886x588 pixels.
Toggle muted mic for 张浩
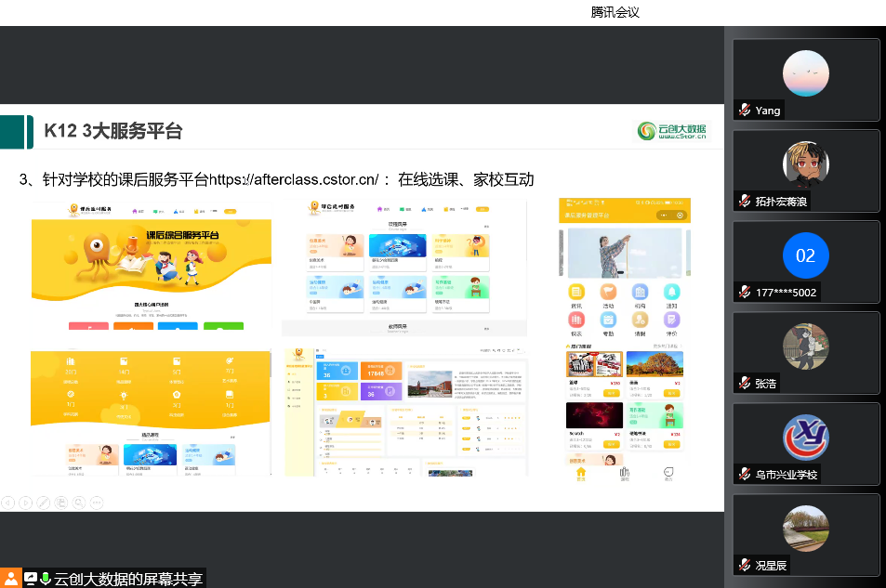tap(745, 383)
